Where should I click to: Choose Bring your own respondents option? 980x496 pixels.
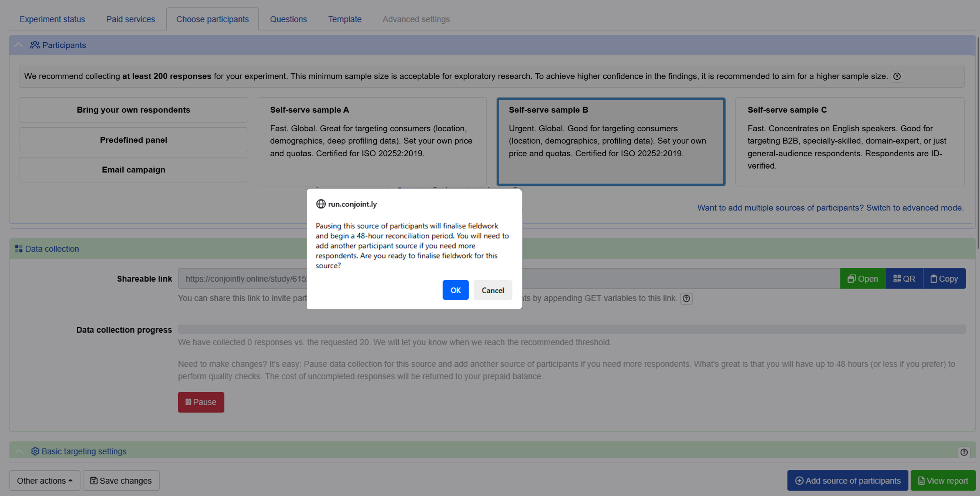point(134,110)
